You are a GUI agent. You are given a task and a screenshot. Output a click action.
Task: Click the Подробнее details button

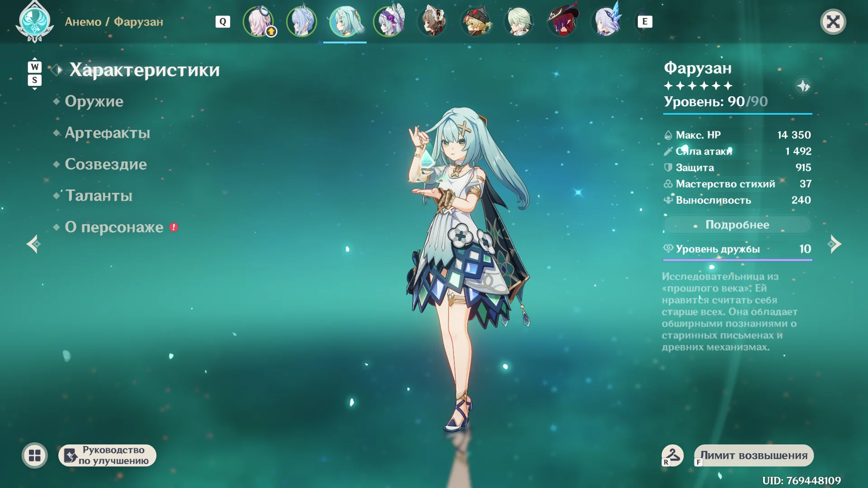(x=737, y=225)
